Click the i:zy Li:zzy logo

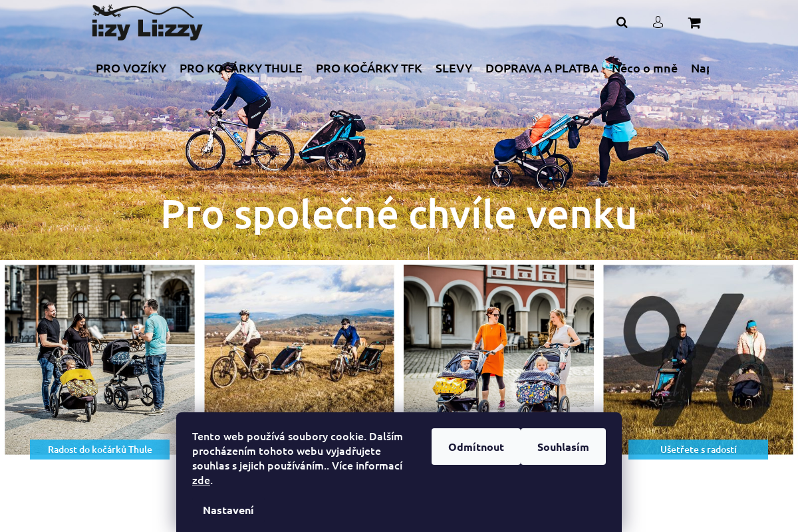(147, 22)
